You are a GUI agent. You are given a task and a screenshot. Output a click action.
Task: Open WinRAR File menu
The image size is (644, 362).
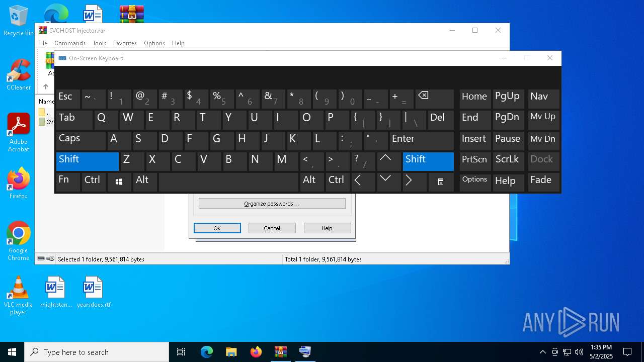coord(43,43)
